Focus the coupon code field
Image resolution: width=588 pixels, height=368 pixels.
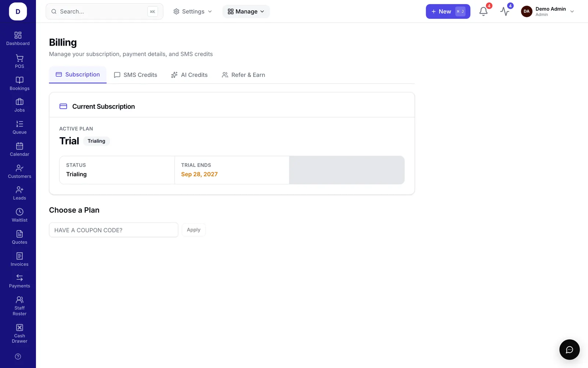click(114, 230)
